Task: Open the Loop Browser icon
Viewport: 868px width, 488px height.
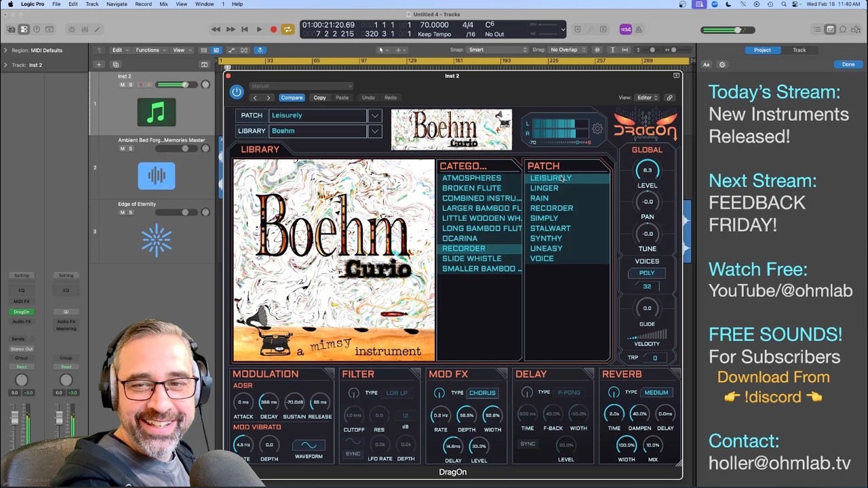Action: pyautogui.click(x=843, y=29)
